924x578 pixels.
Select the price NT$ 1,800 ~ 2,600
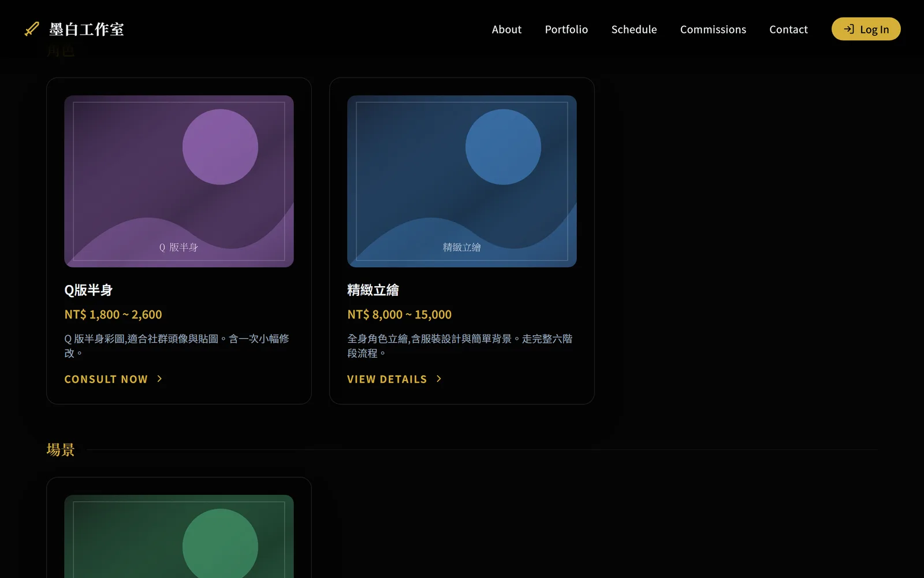(113, 314)
